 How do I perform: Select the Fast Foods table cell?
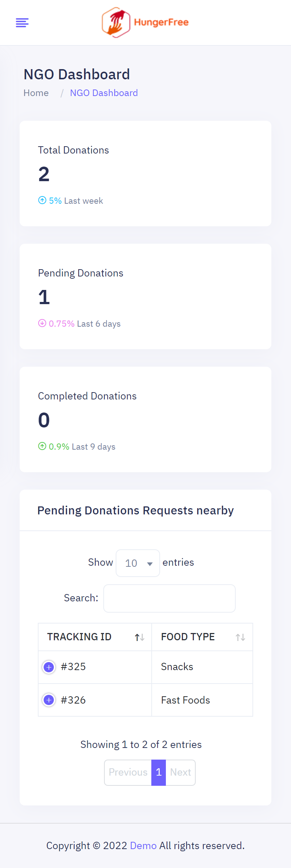[x=186, y=700]
